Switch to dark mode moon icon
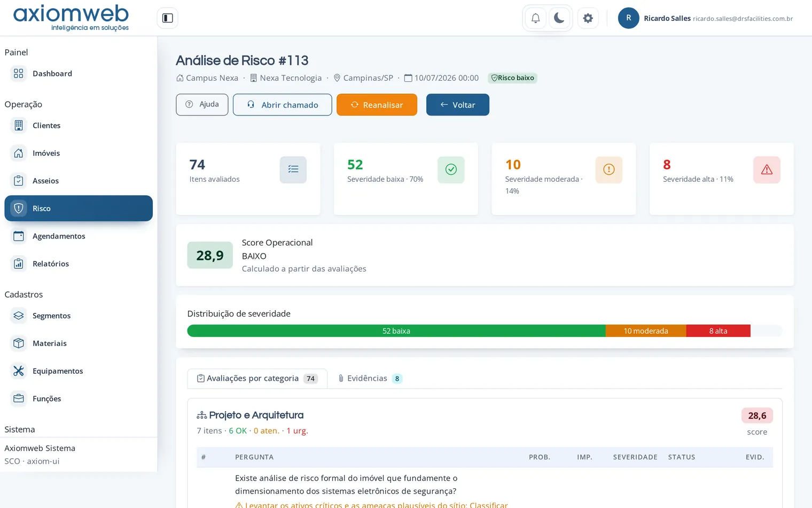The height and width of the screenshot is (508, 812). tap(559, 18)
